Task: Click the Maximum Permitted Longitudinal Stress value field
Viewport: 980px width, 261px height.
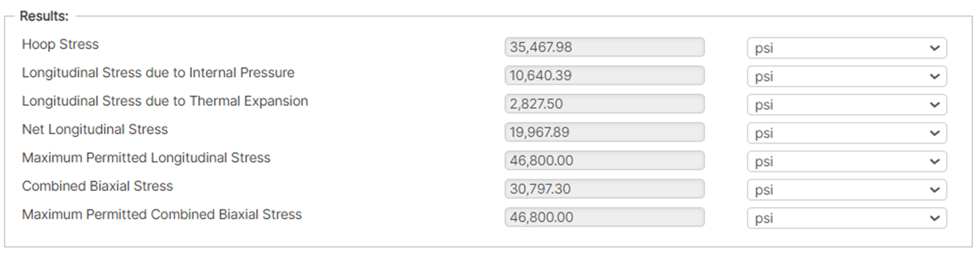Action: point(604,161)
